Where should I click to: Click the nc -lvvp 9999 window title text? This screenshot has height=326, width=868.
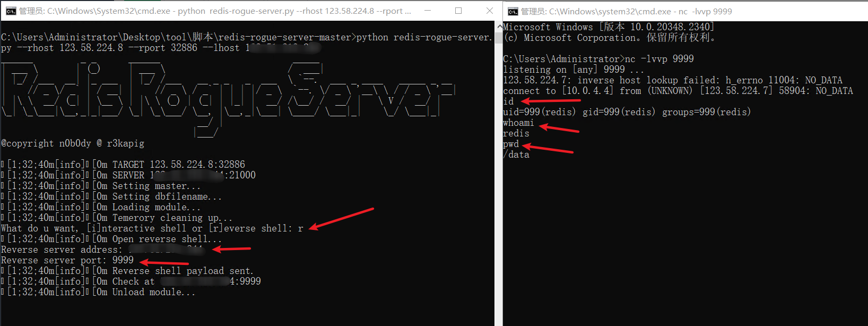pyautogui.click(x=627, y=11)
